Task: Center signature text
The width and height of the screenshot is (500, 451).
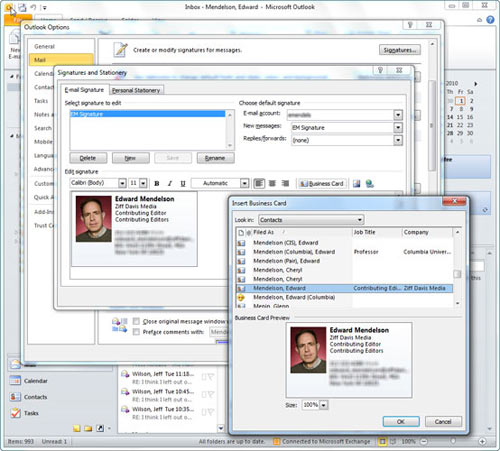Action: [x=272, y=183]
